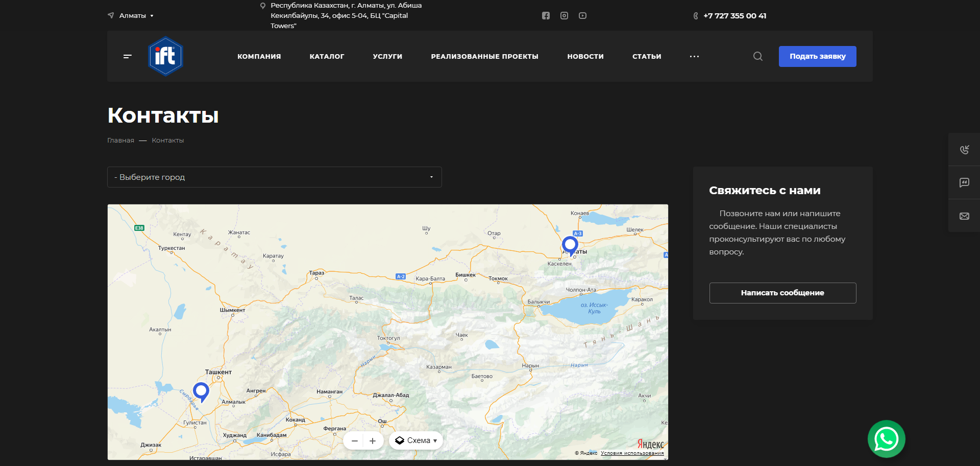The image size is (980, 466).
Task: Click the Яндекс logo on the map
Action: (x=651, y=444)
